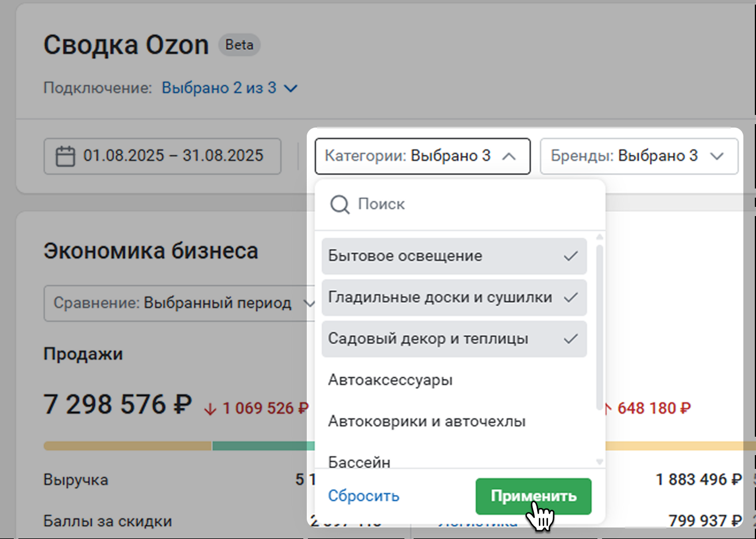Expand the Бренды: Выбрано 3 filter

pos(638,156)
